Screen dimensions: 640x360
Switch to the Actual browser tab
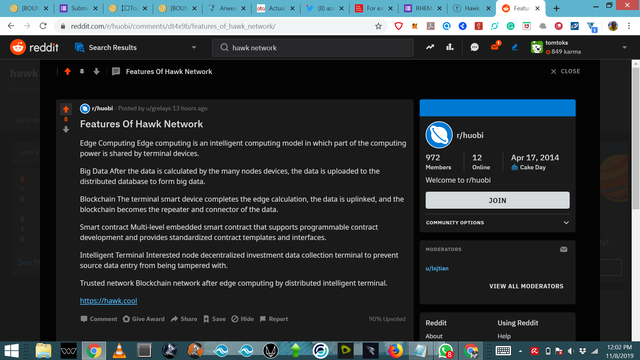[x=276, y=8]
